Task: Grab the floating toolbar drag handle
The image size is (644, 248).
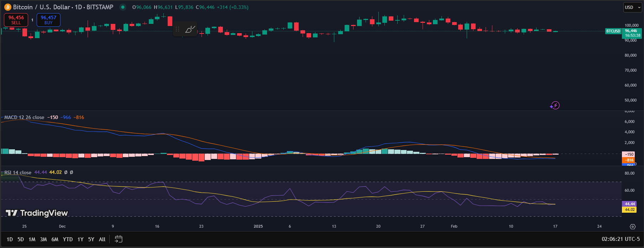Action: point(178,29)
